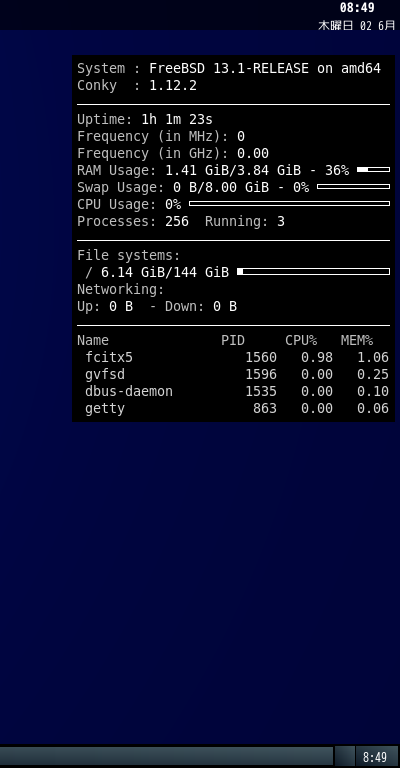The height and width of the screenshot is (768, 400).
Task: Click PID 863 in the getty row
Action: (x=265, y=408)
